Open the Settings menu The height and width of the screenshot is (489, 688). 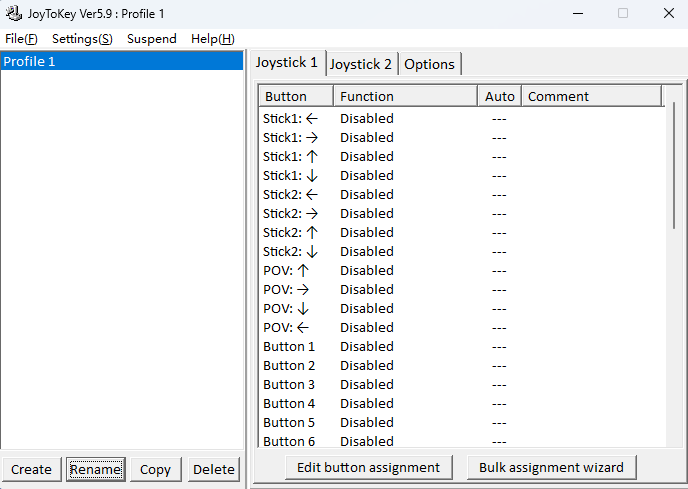(82, 38)
